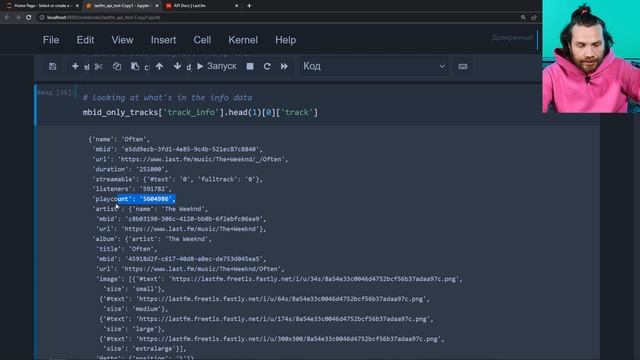Click the localhost address bar
Viewport: 640px width, 360px height.
click(278, 18)
